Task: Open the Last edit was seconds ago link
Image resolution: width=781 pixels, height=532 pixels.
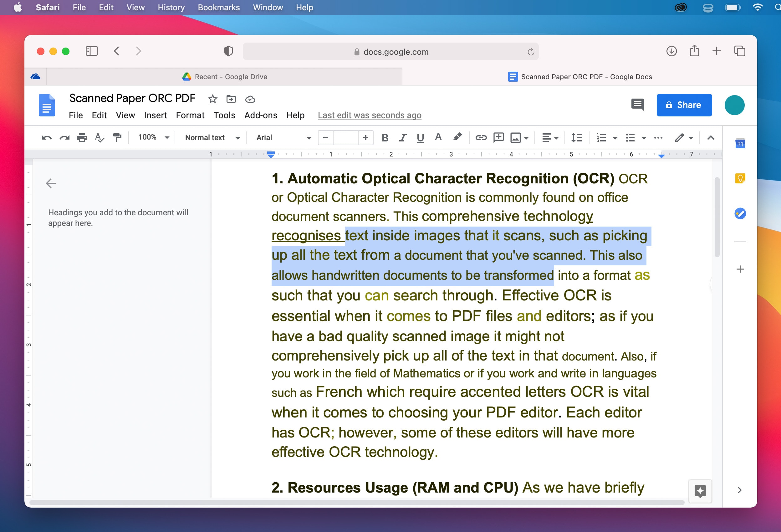Action: click(x=369, y=115)
